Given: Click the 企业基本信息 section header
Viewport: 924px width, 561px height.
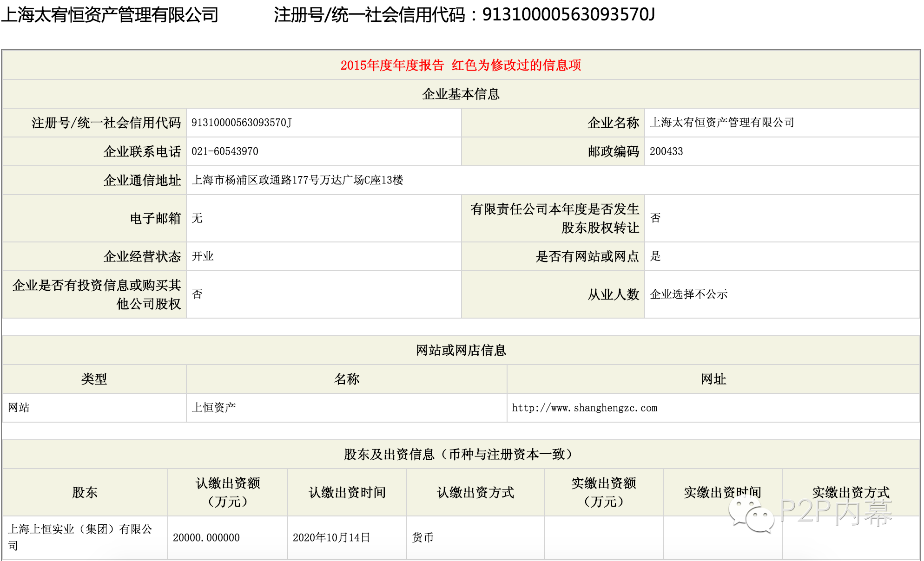Looking at the screenshot, I should 461,94.
